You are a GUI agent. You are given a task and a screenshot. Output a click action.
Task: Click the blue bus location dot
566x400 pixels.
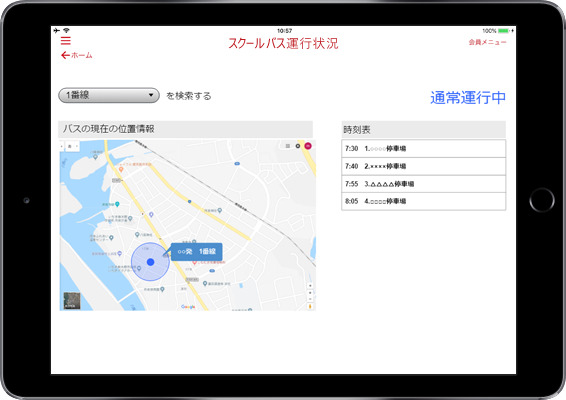(151, 262)
